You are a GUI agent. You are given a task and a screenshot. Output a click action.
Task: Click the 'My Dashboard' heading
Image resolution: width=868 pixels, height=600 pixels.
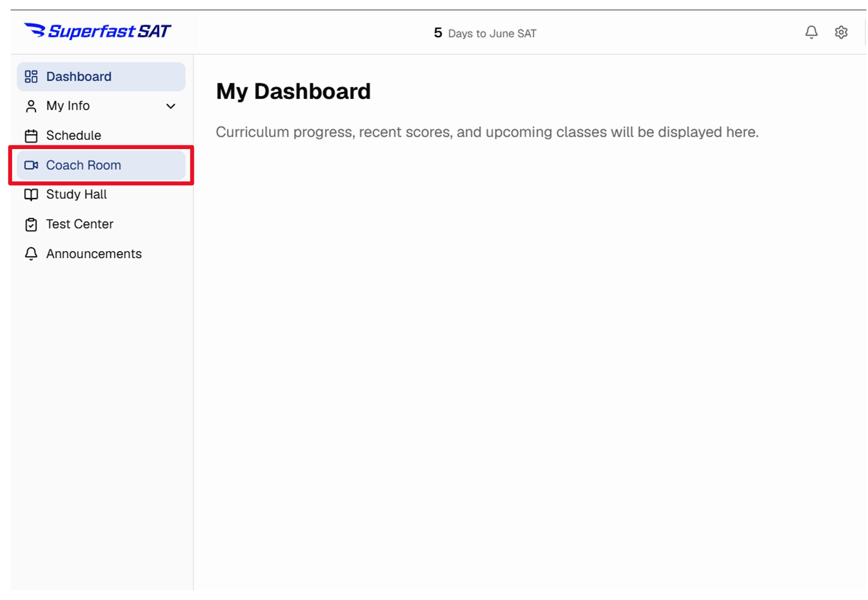point(293,92)
